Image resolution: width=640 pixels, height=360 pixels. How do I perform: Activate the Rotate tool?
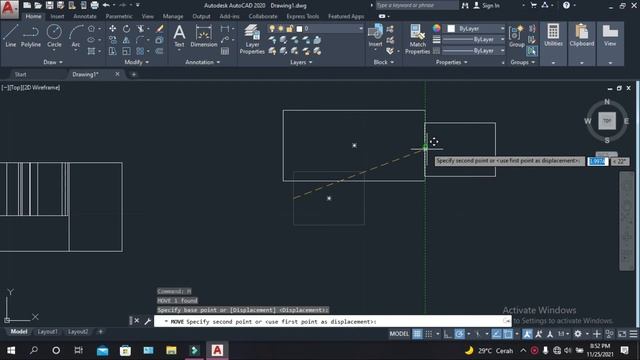[127, 29]
